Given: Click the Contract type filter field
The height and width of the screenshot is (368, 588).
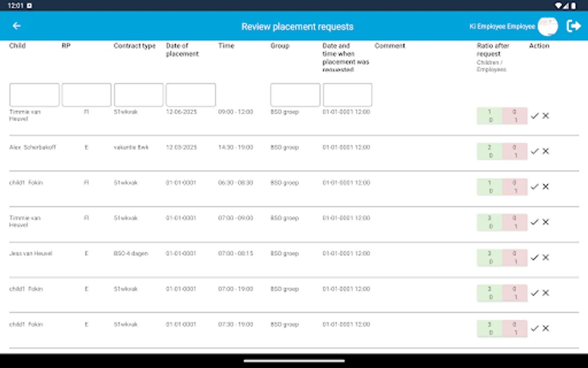Looking at the screenshot, I should [x=138, y=94].
